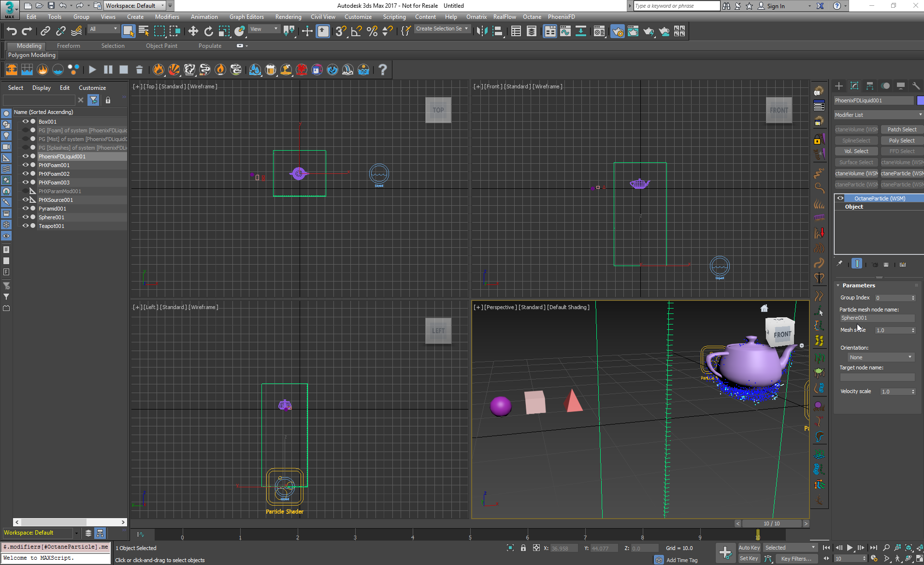Play animation in the playback controls
The height and width of the screenshot is (565, 924).
pos(850,548)
